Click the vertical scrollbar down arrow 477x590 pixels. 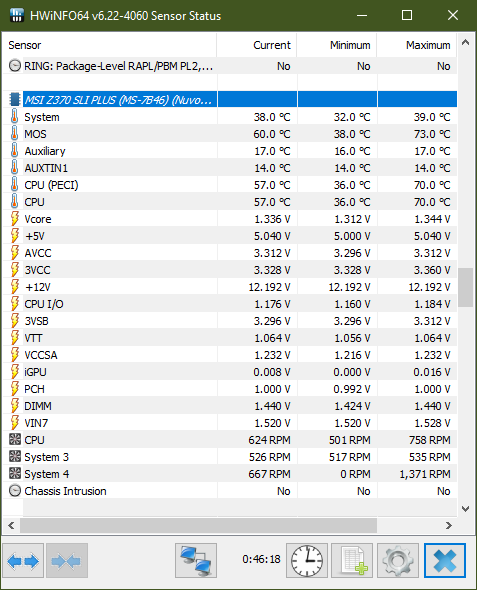click(x=465, y=509)
